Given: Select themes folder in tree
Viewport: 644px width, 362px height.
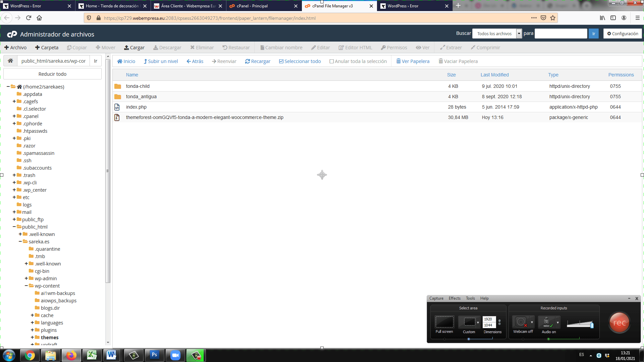Looking at the screenshot, I should (x=50, y=338).
